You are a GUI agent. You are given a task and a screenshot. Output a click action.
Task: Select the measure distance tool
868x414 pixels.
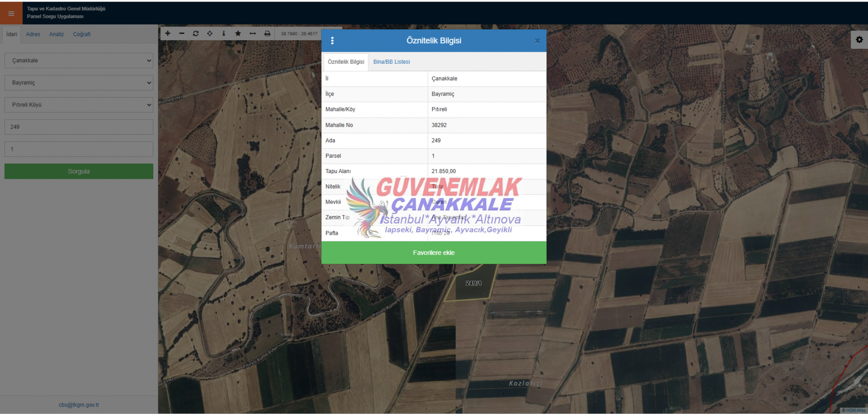click(x=253, y=34)
